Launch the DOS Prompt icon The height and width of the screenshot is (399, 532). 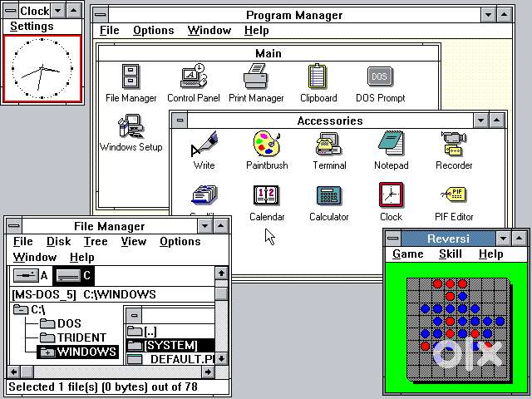pyautogui.click(x=380, y=83)
